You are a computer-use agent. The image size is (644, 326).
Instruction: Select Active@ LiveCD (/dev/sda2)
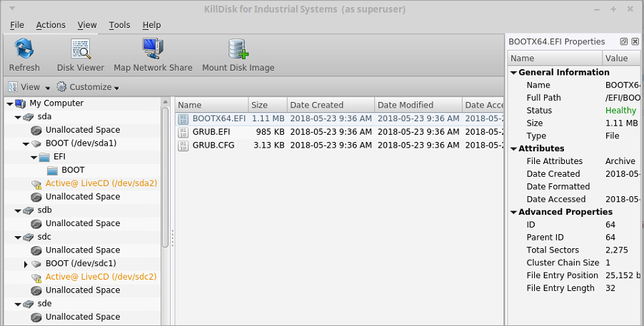[101, 183]
